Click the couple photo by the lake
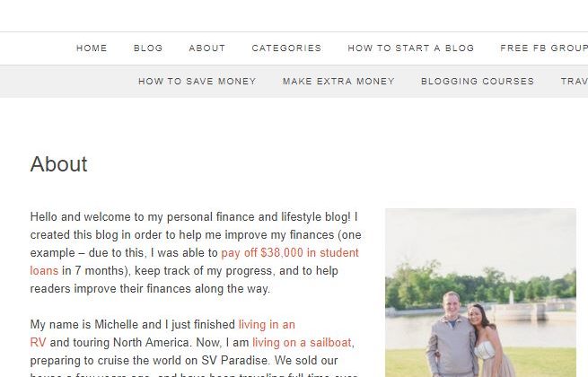Screen dimensions: 588x377 pyautogui.click(x=480, y=293)
